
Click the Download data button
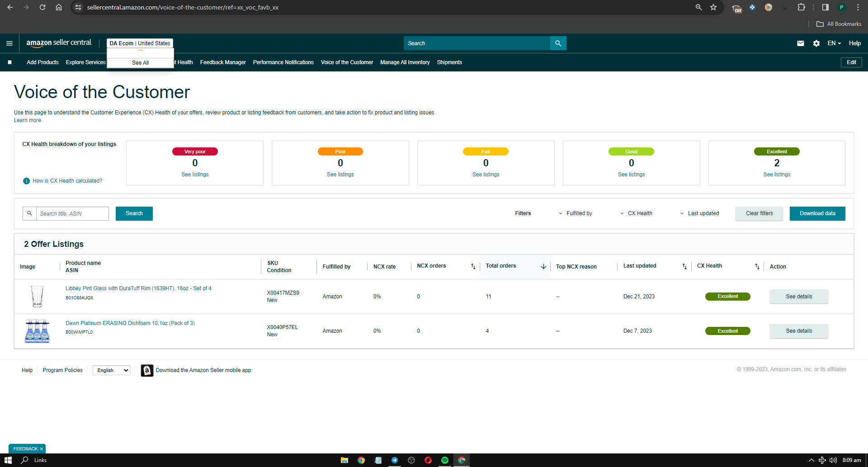[817, 213]
